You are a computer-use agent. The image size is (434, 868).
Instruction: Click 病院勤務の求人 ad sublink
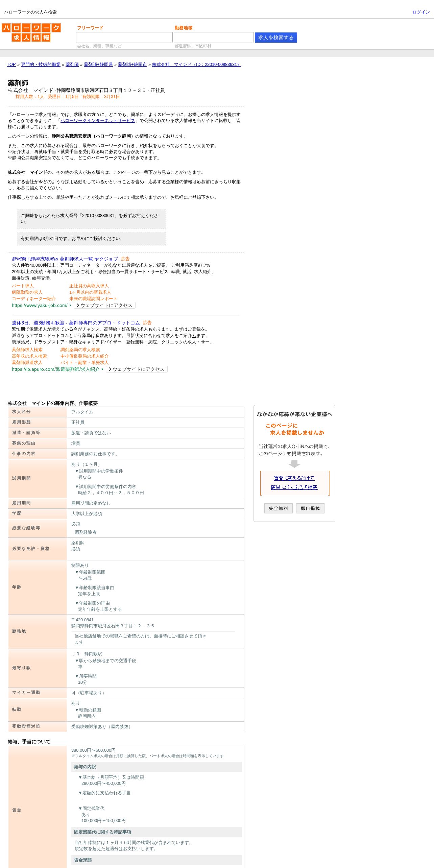[27, 292]
